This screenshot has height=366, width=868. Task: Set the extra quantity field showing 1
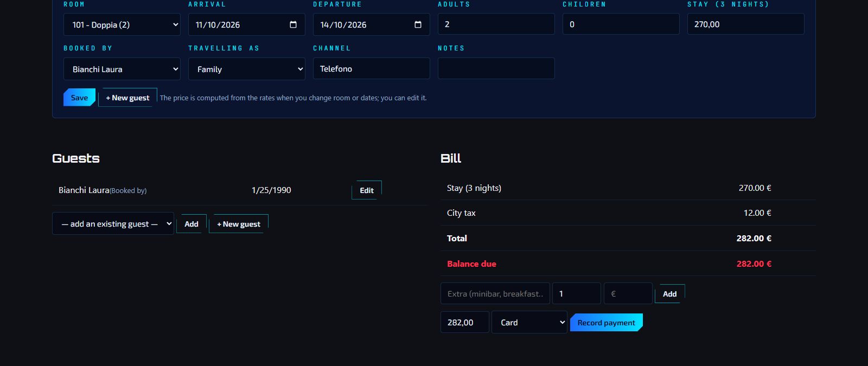577,293
